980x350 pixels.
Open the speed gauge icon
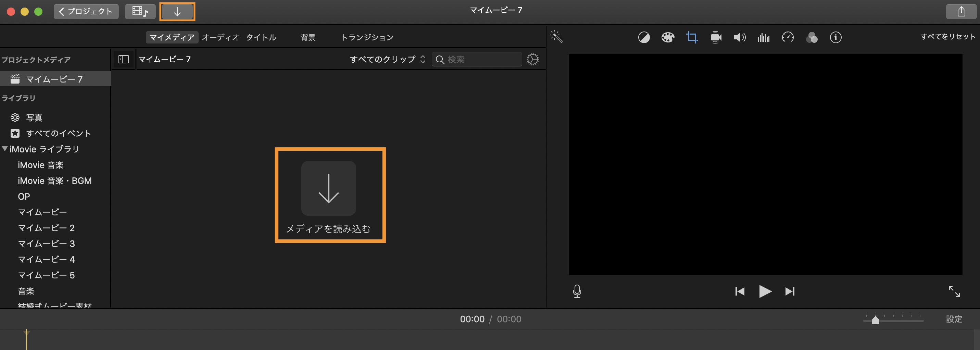tap(788, 37)
